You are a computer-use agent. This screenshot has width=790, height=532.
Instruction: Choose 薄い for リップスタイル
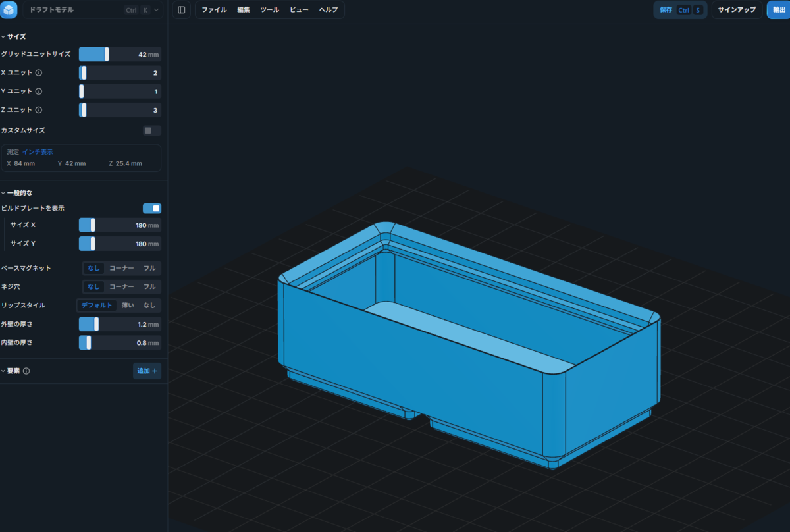pos(128,306)
